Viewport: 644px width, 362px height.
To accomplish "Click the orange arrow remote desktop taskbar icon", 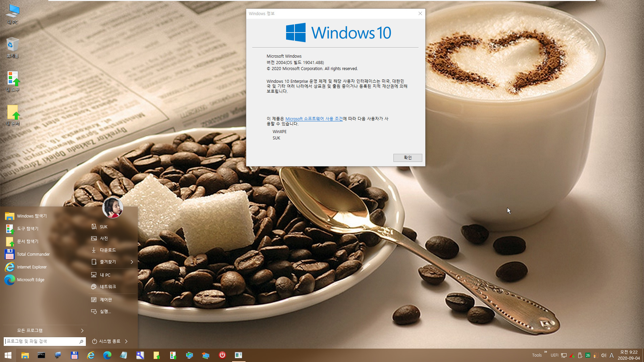I will (x=206, y=355).
